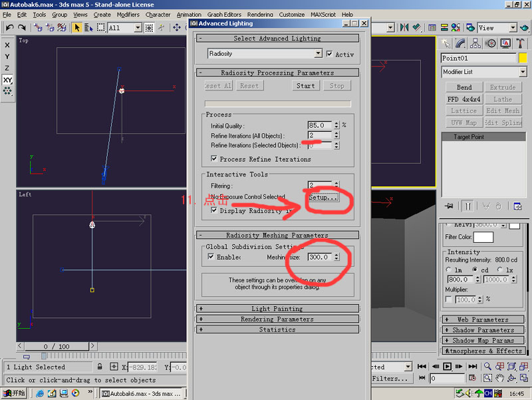The height and width of the screenshot is (400, 532).
Task: Restrict to X axis constraint
Action: coord(7,45)
